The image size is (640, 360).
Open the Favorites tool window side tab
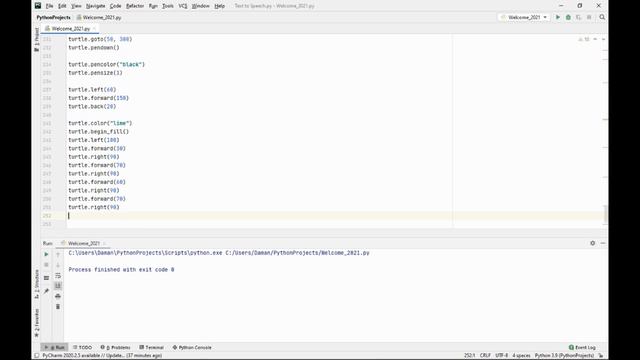(37, 323)
